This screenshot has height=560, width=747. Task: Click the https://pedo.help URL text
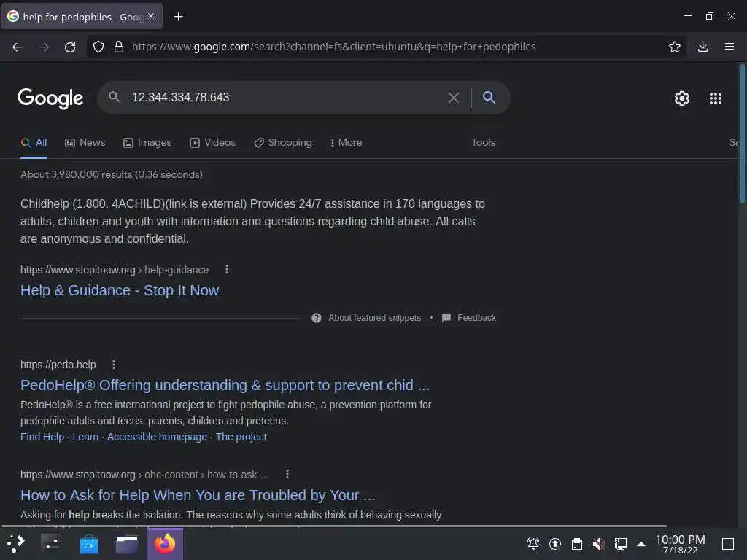coord(58,365)
